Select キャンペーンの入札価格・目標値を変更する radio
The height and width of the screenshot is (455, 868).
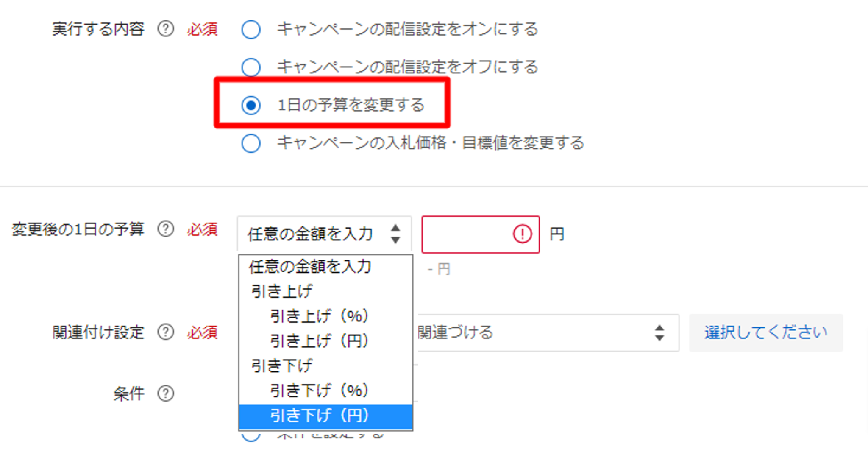pyautogui.click(x=251, y=143)
